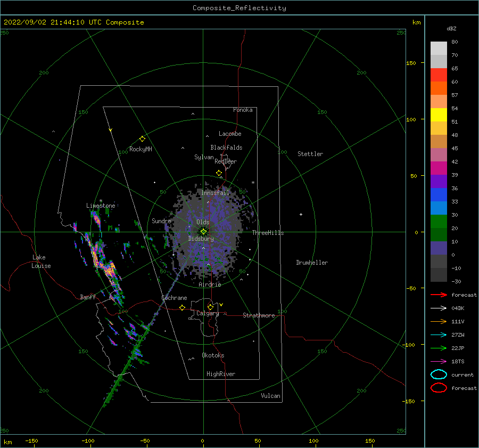Click the asterisk marker northeast of Innisfail
Screen dimensions: 479x448
253,183
